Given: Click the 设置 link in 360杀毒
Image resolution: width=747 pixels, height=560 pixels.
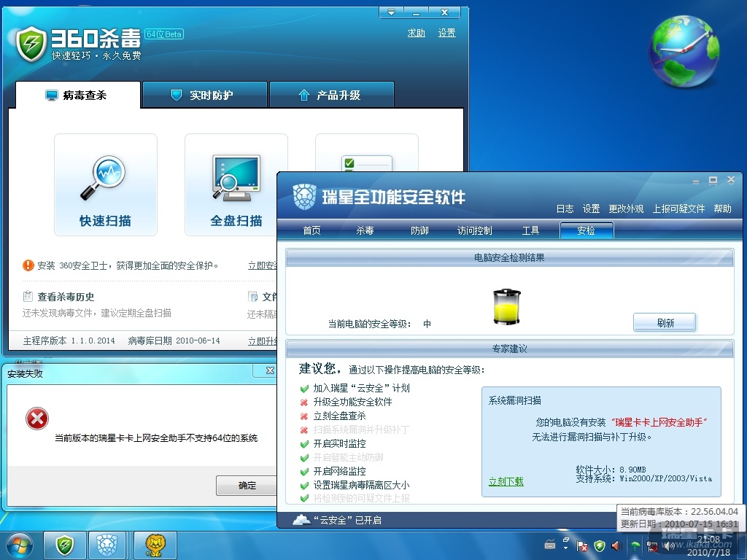Looking at the screenshot, I should 447,33.
